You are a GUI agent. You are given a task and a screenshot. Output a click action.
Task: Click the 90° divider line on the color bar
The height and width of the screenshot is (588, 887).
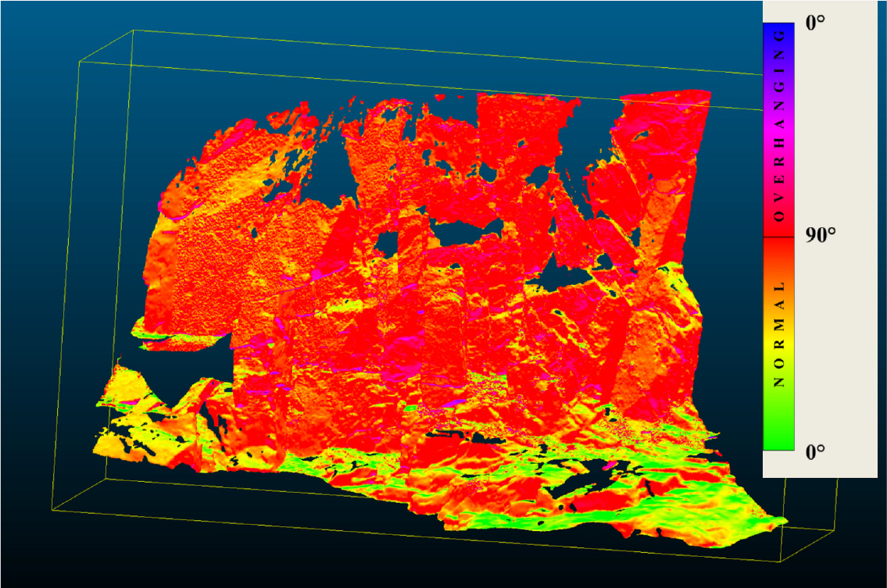coord(778,236)
